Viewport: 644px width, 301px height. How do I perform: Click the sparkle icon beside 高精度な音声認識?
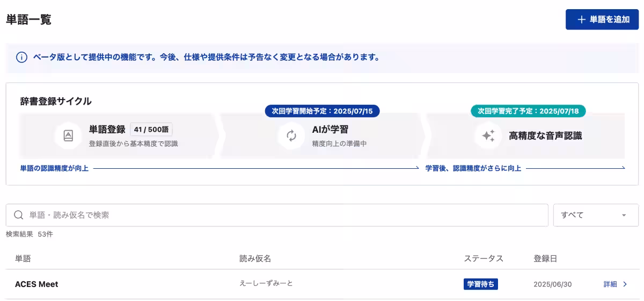tap(488, 135)
